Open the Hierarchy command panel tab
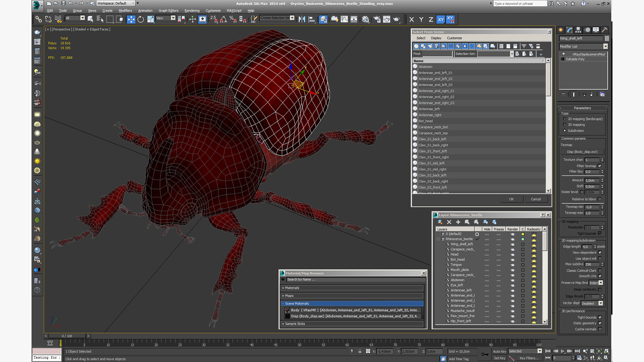644x362 pixels. tap(578, 30)
